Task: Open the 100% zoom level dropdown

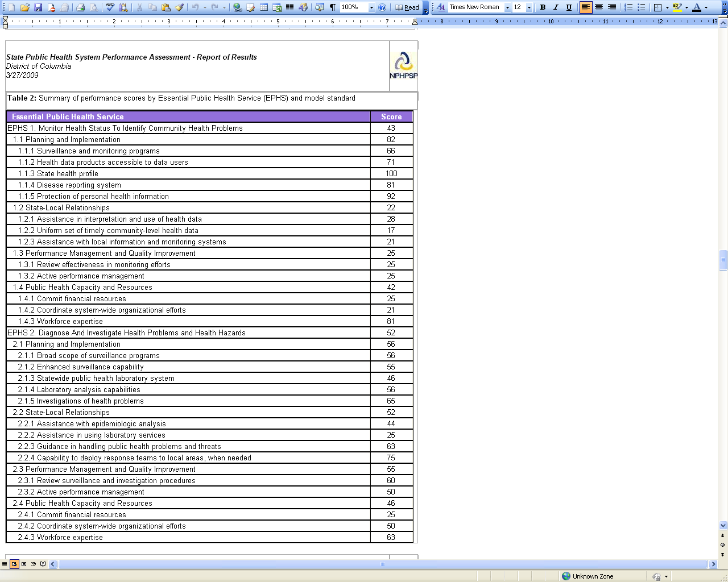Action: 371,7
